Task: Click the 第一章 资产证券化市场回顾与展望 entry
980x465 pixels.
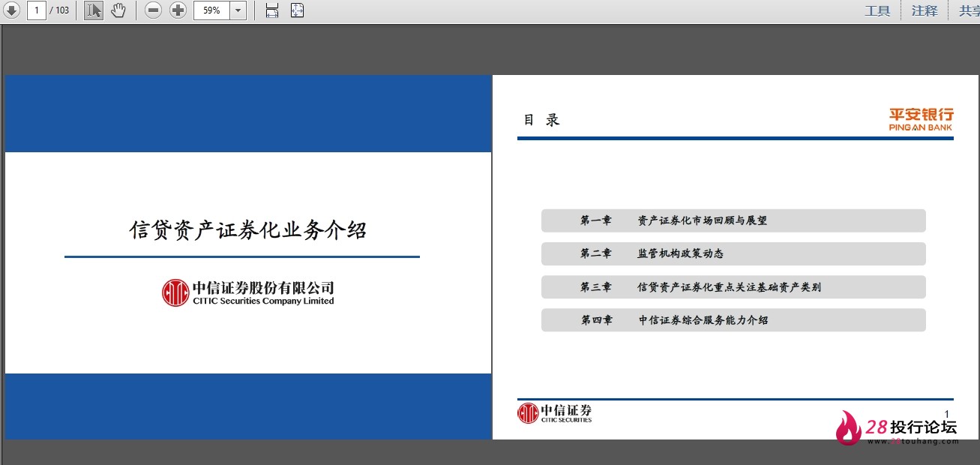Action: pos(733,220)
